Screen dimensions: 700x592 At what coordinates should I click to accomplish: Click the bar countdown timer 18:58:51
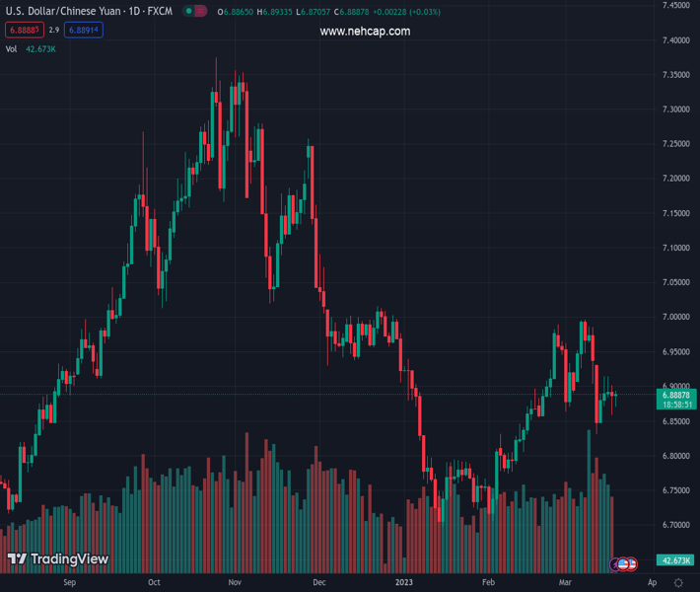coord(677,405)
